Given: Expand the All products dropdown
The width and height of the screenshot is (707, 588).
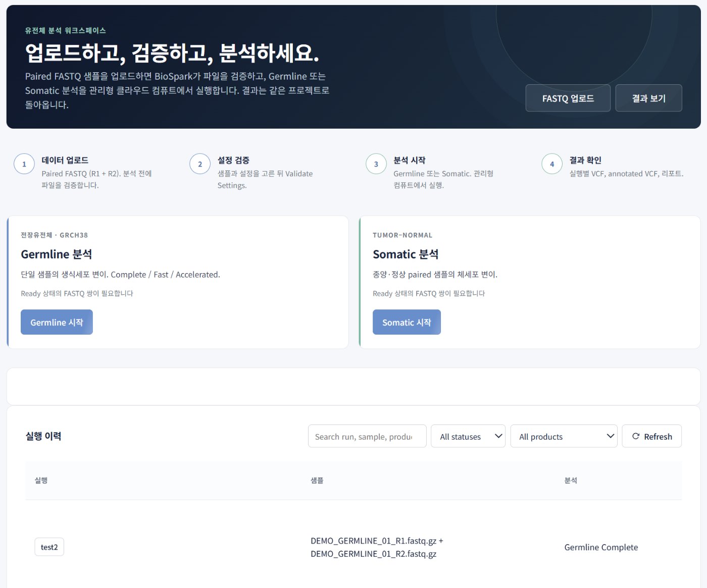Looking at the screenshot, I should point(564,436).
